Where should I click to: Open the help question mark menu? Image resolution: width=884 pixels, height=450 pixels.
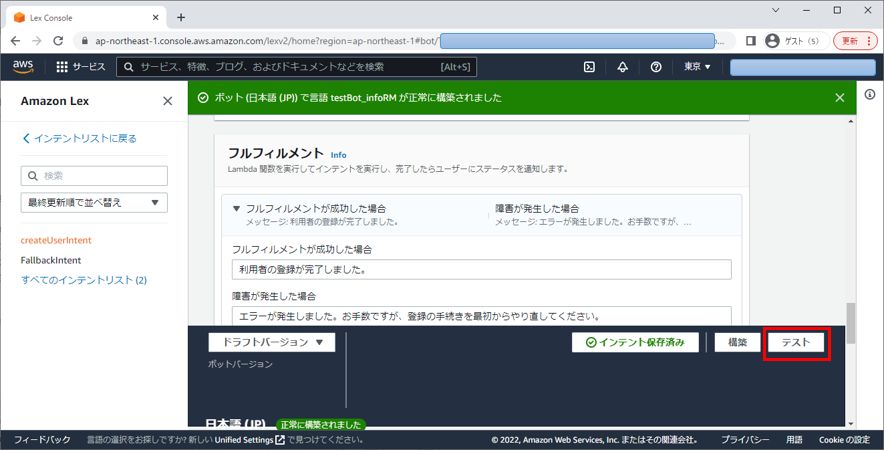[656, 67]
